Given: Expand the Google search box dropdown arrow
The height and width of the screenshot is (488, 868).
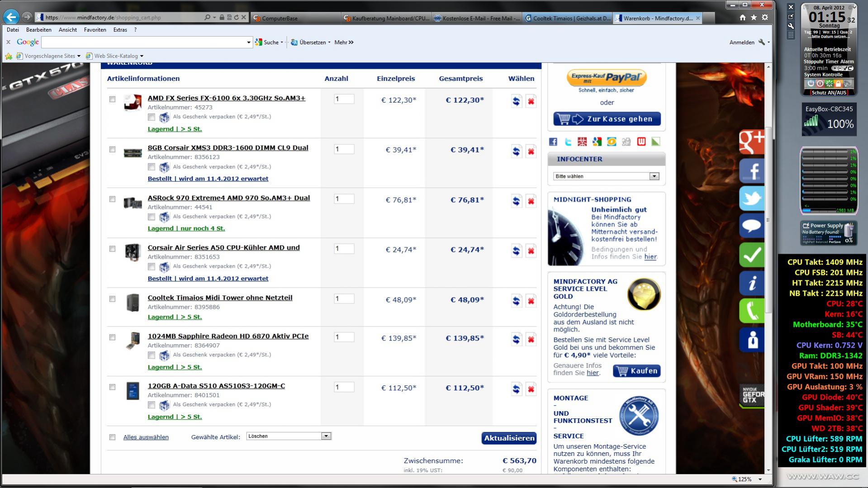Looking at the screenshot, I should [248, 43].
